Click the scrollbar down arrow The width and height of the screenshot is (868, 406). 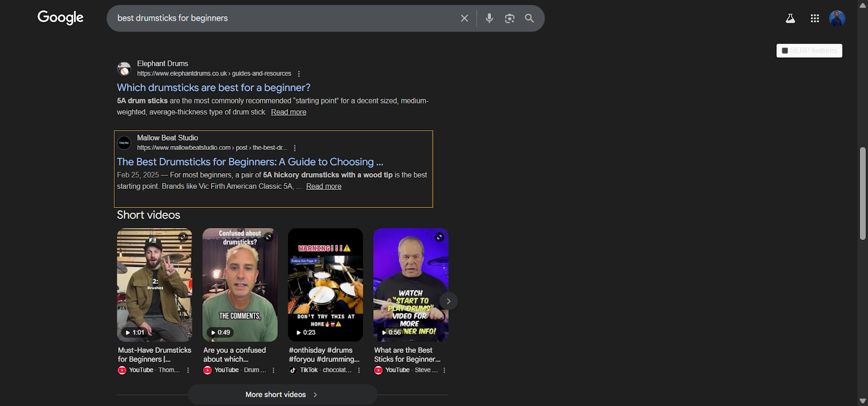(x=863, y=401)
